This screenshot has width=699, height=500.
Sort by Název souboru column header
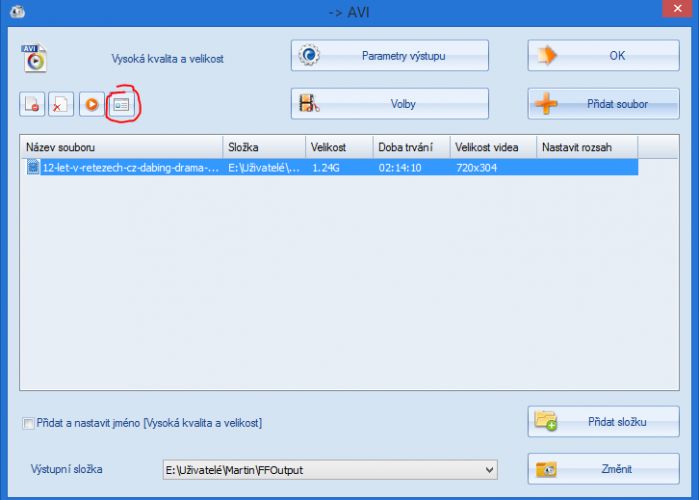[121, 147]
